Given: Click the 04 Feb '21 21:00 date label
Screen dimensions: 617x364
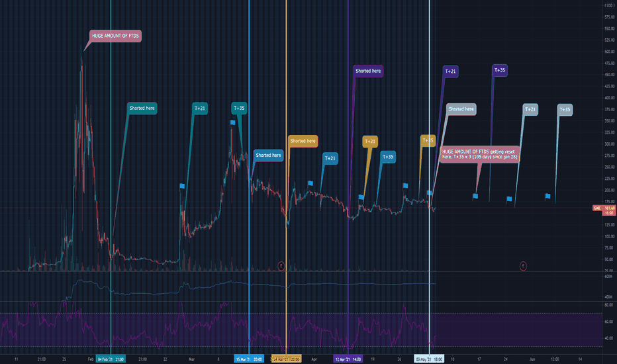Looking at the screenshot, I should [x=111, y=359].
